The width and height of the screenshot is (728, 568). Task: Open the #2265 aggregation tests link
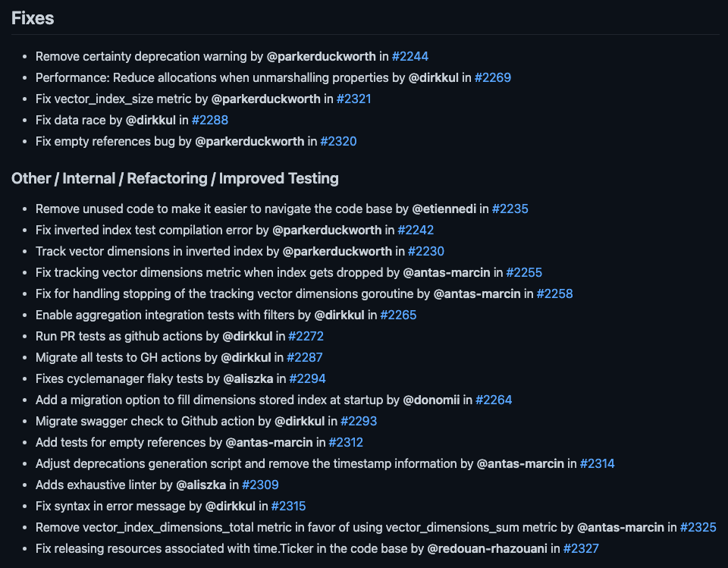[398, 315]
